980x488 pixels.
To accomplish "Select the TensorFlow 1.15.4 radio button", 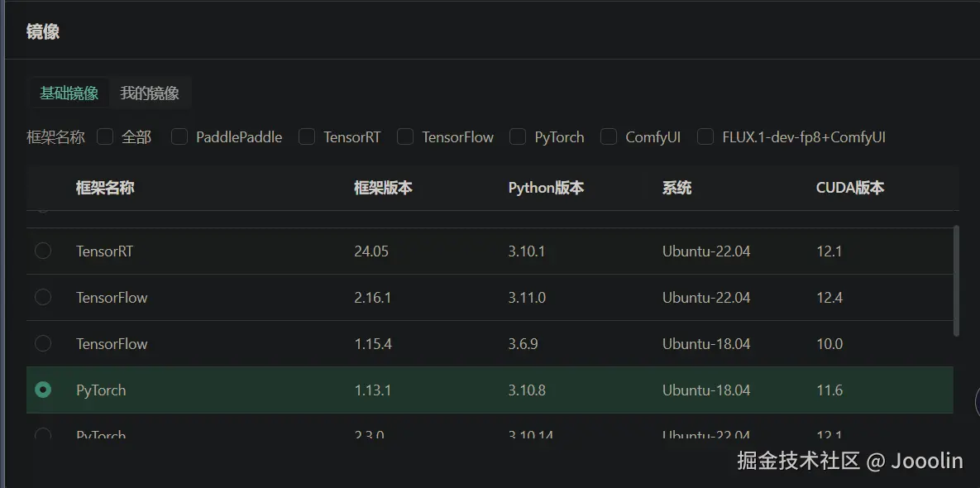I will pos(43,343).
